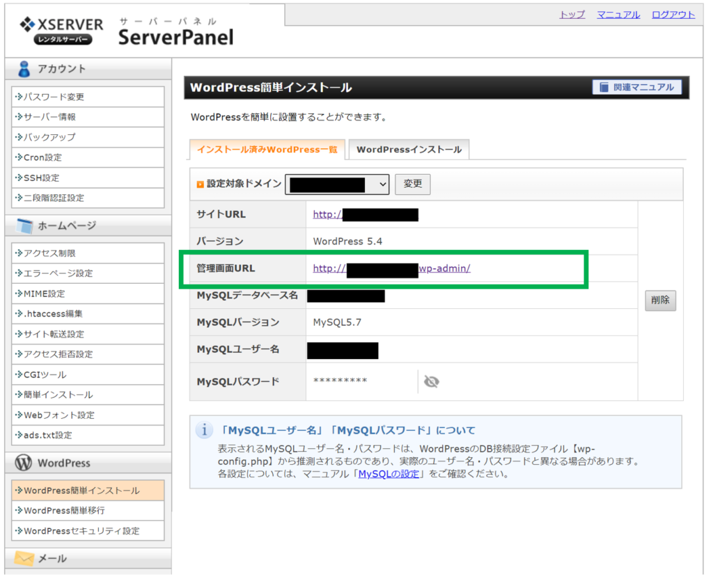The width and height of the screenshot is (713, 588).
Task: Click the ログアウト link
Action: pos(673,14)
